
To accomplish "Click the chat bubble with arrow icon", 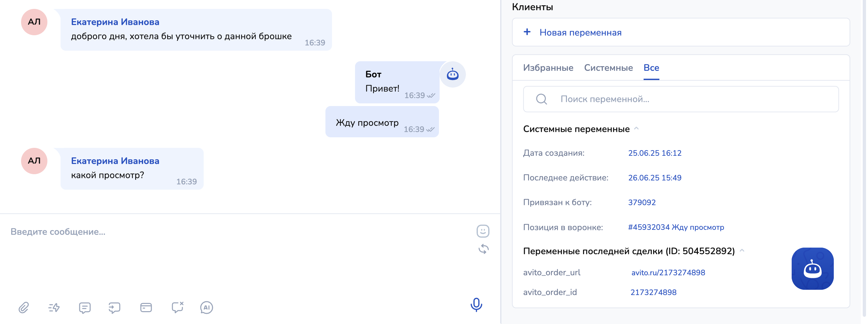I will pyautogui.click(x=115, y=308).
